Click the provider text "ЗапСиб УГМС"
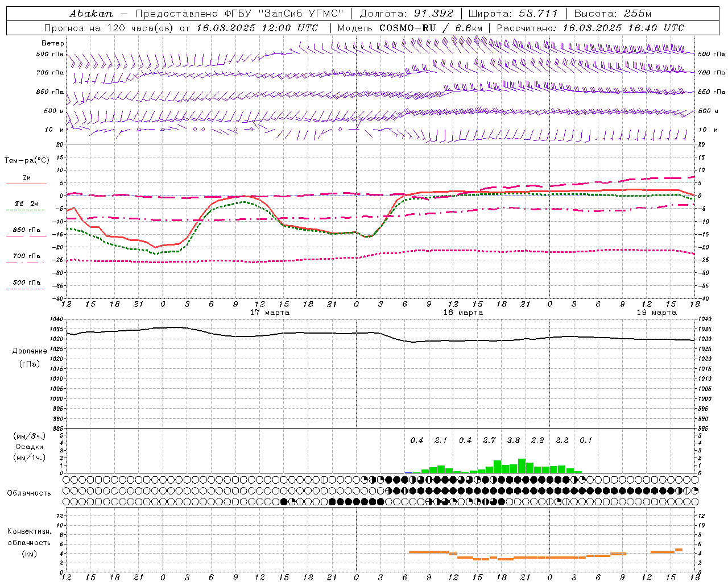This screenshot has height=582, width=728. 301,14
